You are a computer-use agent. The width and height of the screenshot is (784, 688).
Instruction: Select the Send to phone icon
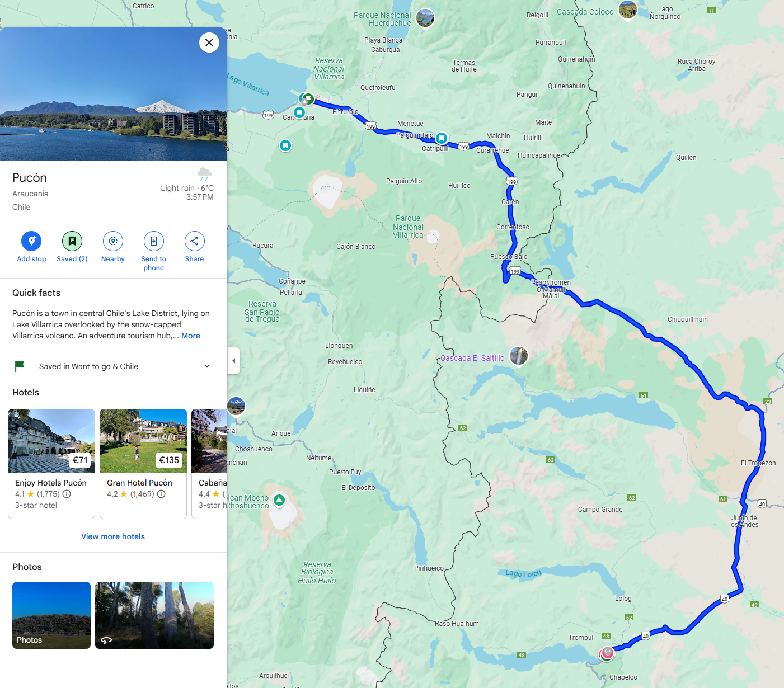click(154, 241)
